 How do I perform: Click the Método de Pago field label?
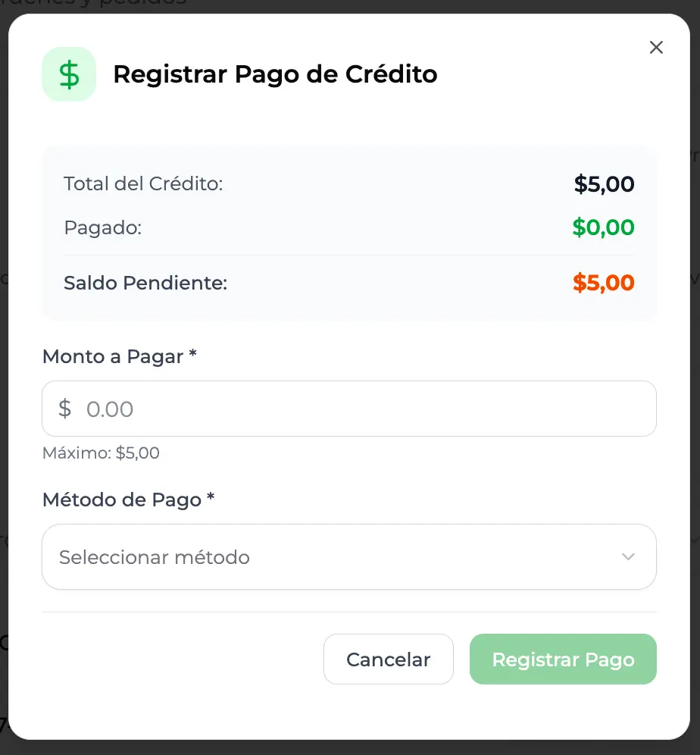coord(129,500)
